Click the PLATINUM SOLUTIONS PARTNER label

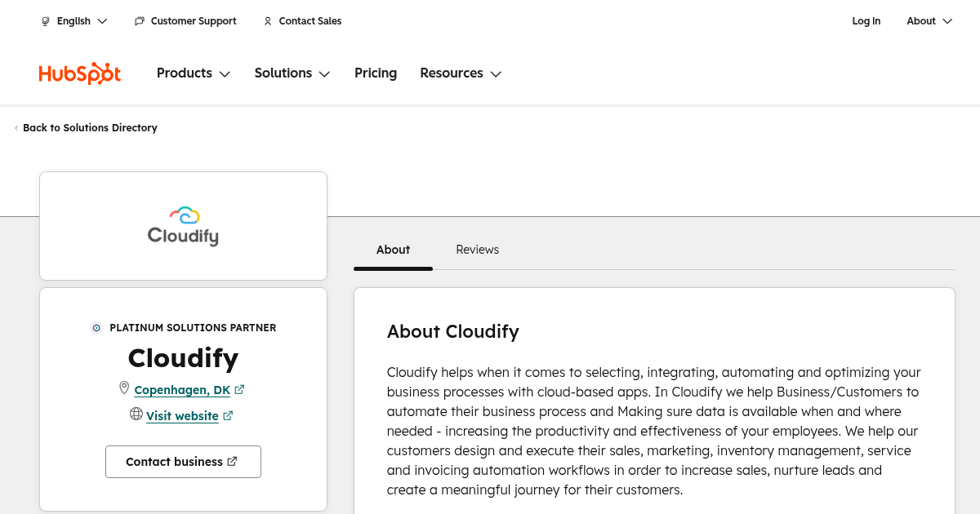[x=193, y=328]
